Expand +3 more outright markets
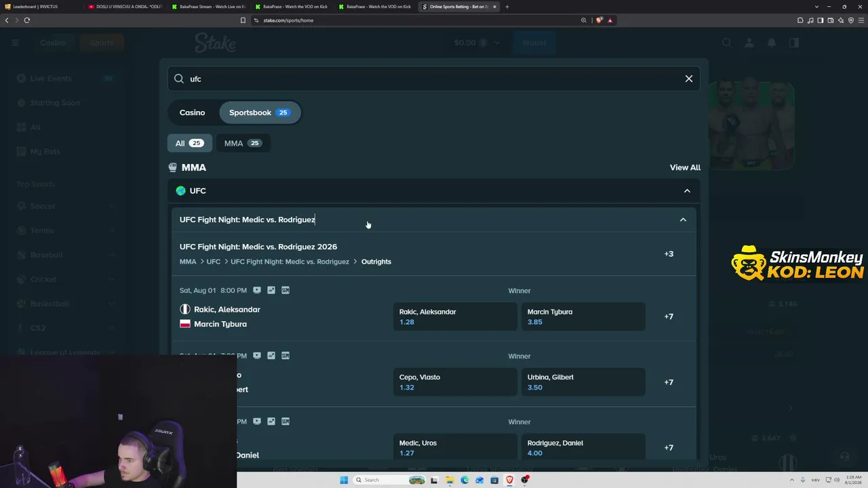The image size is (868, 488). point(669,253)
